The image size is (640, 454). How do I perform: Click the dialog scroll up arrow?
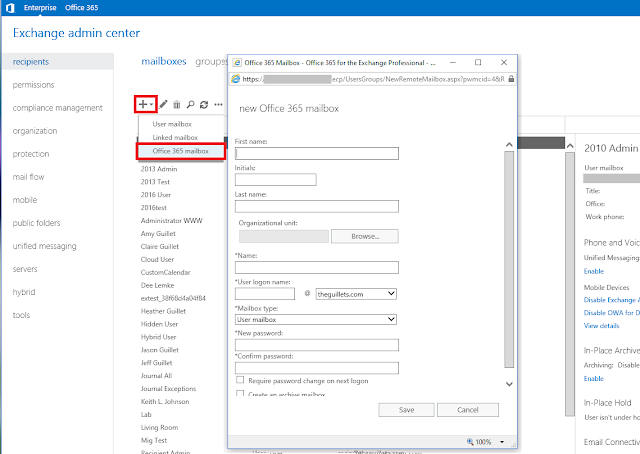tap(509, 145)
